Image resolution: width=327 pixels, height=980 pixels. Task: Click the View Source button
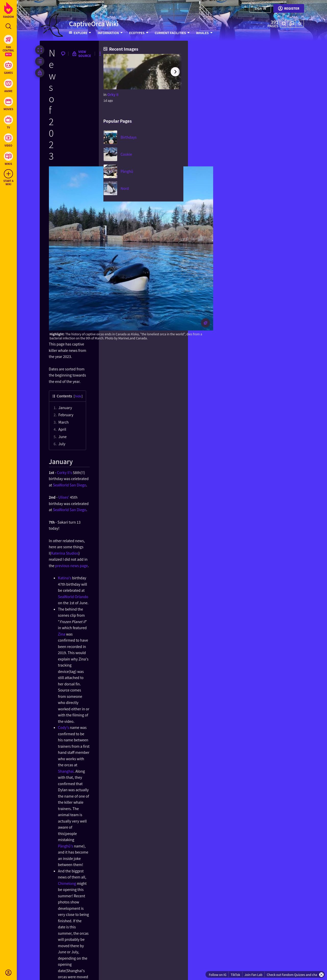tap(81, 54)
